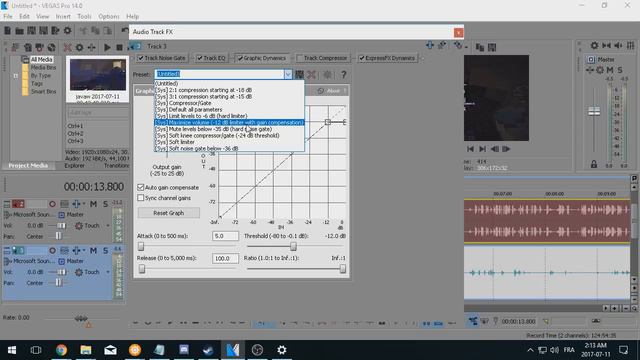Click preview Go to Start icon
Screen dimensions: 640x360
click(470, 149)
